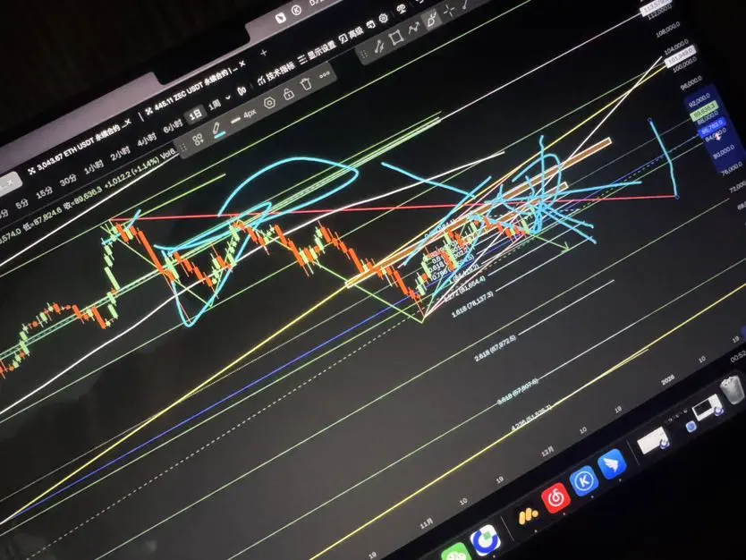The height and width of the screenshot is (560, 746).
Task: Open WeChat from the dock
Action: (456, 552)
